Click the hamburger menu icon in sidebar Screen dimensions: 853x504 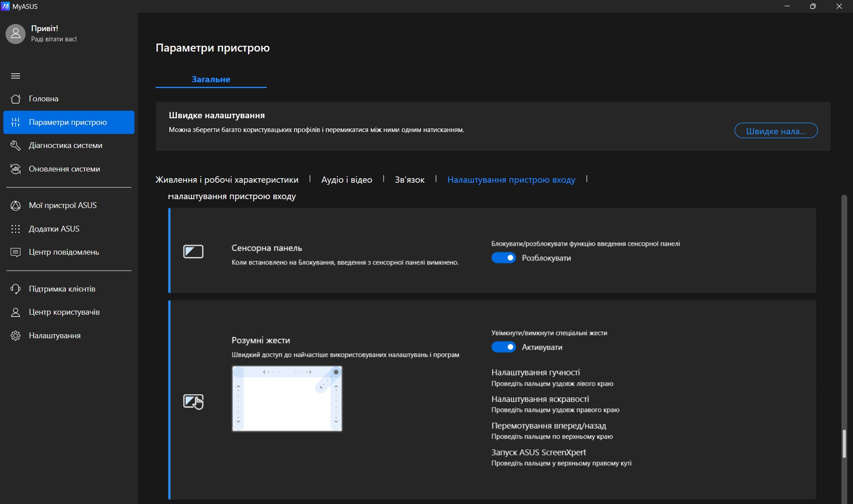[16, 76]
